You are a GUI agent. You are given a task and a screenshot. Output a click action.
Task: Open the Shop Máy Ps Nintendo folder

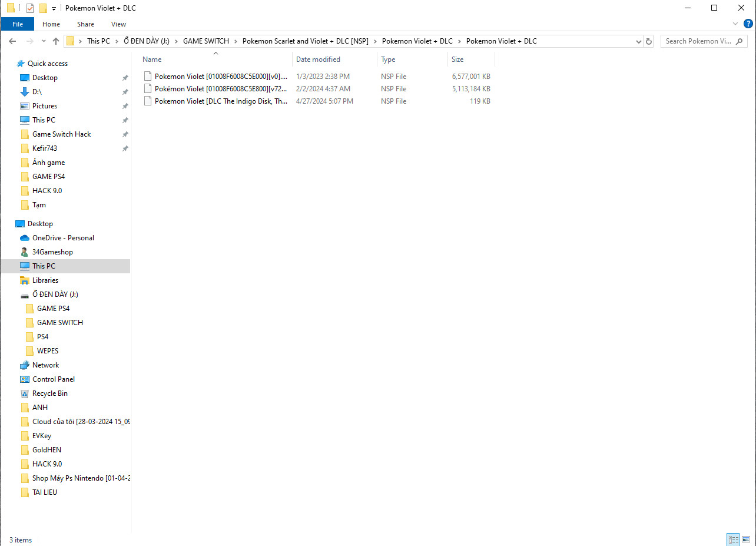click(81, 478)
